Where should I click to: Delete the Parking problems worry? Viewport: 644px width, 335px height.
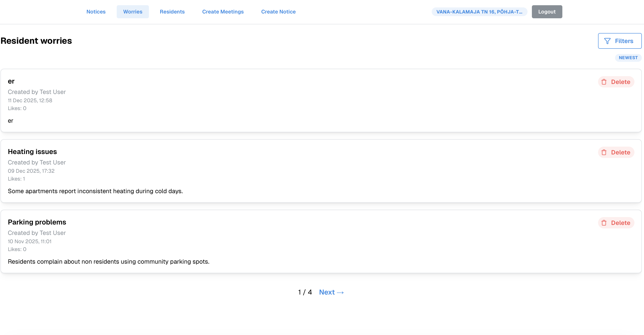pyautogui.click(x=616, y=223)
